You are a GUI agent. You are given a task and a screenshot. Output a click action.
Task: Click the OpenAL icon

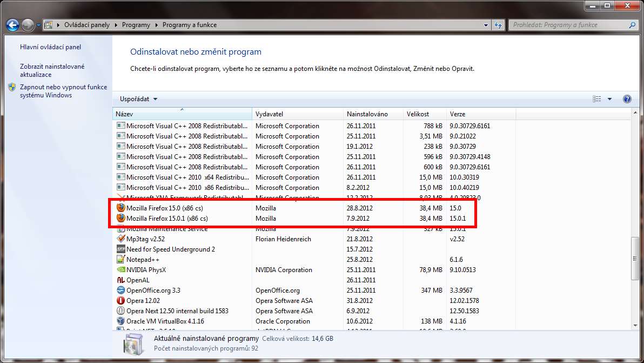coord(121,280)
